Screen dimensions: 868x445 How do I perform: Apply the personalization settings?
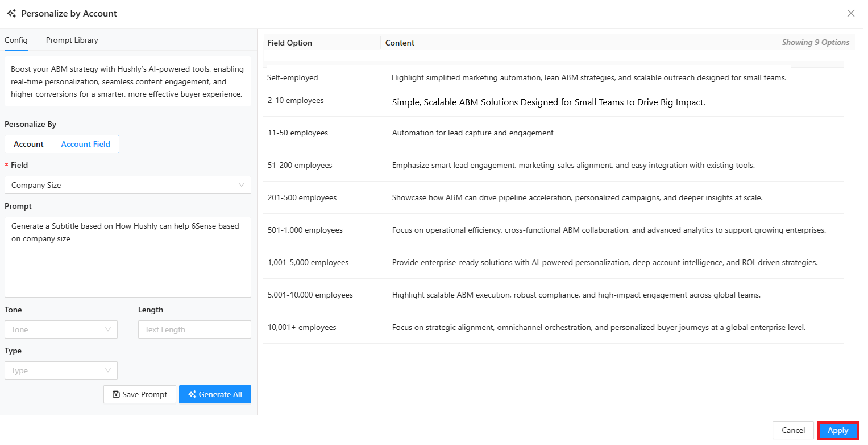(x=838, y=431)
